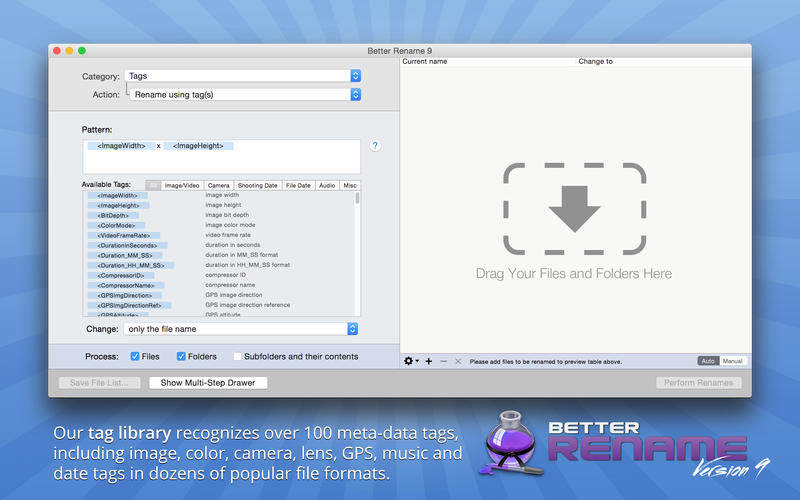Select ImageWidth token in Pattern field
The image size is (800, 500).
121,146
